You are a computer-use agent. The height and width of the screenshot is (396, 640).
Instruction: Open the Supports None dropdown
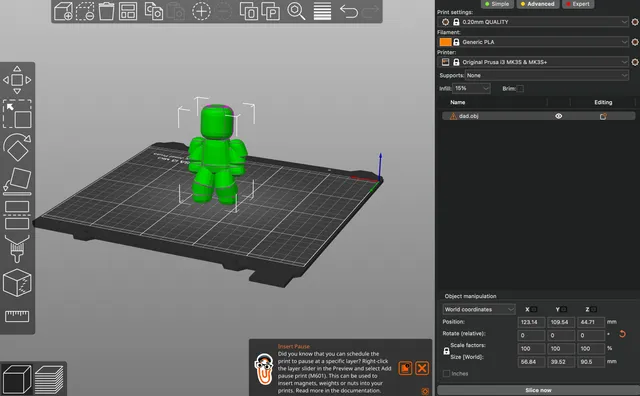click(x=547, y=75)
